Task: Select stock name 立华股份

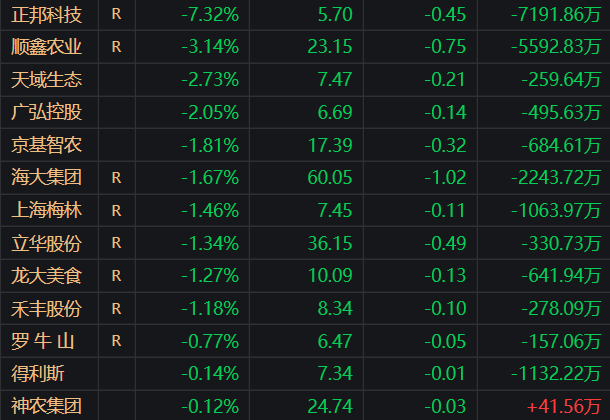Action: pyautogui.click(x=46, y=243)
